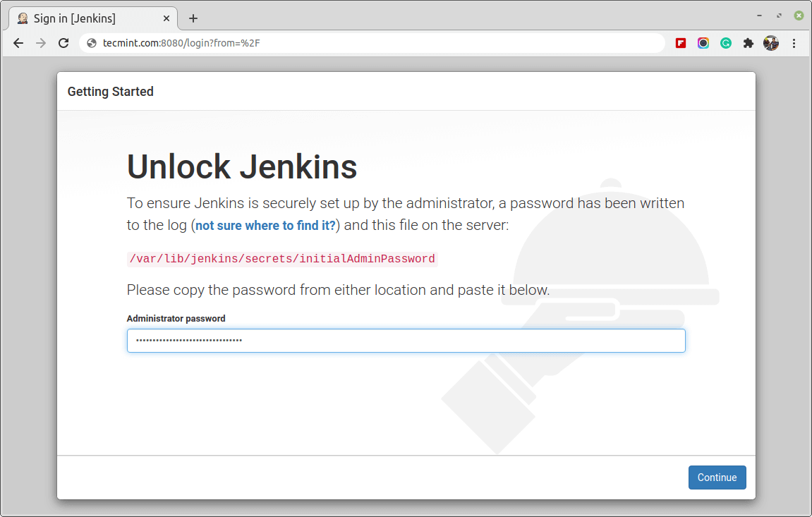Open the Extensions puzzle menu

coord(749,43)
